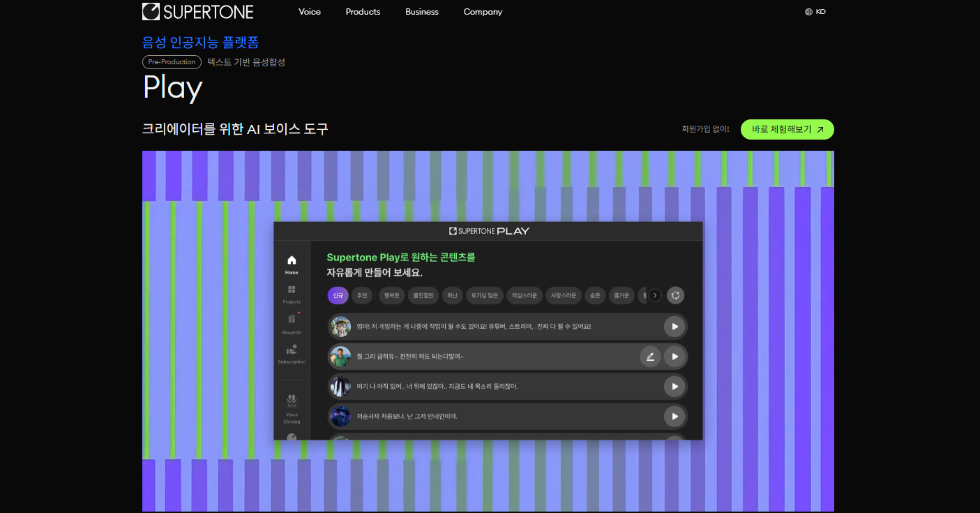Expand more emotion chips with chevron arrow

(x=655, y=295)
